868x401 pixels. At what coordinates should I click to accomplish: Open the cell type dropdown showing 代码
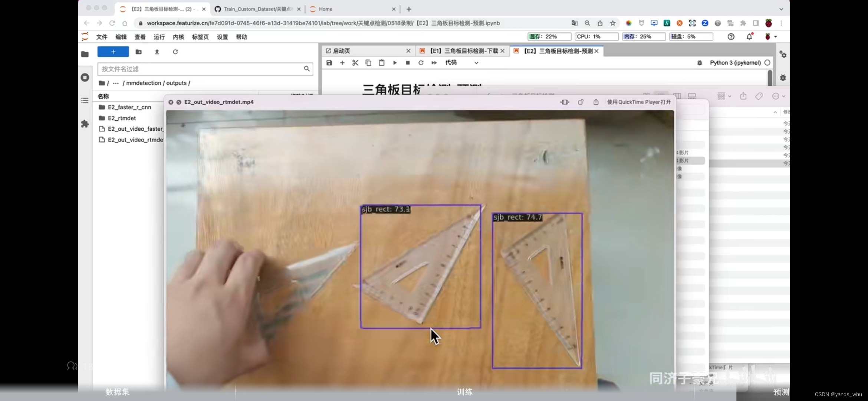point(461,63)
